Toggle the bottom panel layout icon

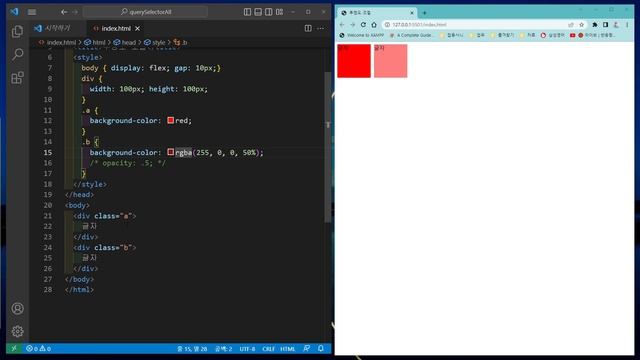point(258,12)
